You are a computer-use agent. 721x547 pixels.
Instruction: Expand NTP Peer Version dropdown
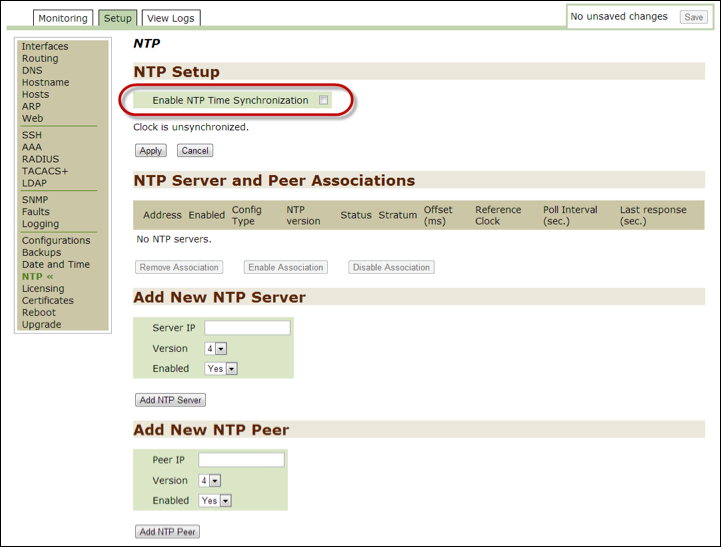tap(209, 481)
